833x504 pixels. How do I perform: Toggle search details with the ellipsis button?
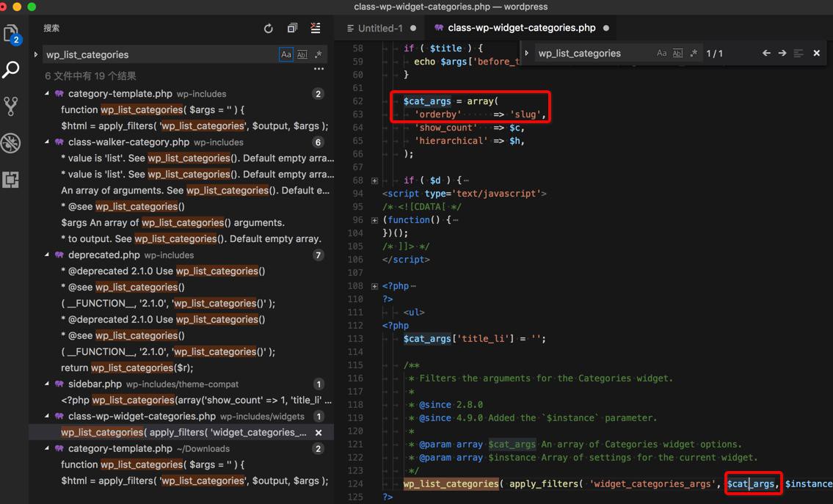click(319, 69)
